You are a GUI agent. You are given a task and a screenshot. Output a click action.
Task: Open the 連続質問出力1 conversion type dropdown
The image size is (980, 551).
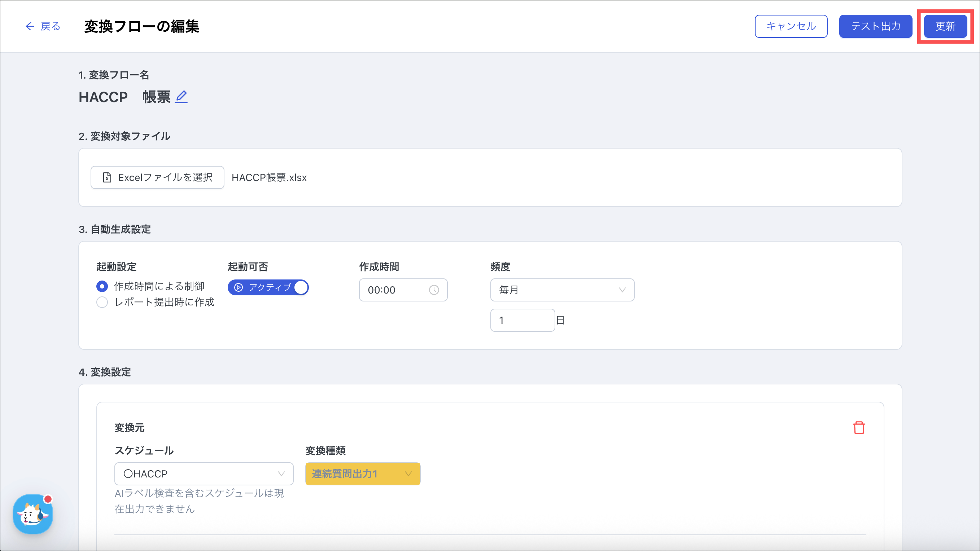pyautogui.click(x=362, y=474)
